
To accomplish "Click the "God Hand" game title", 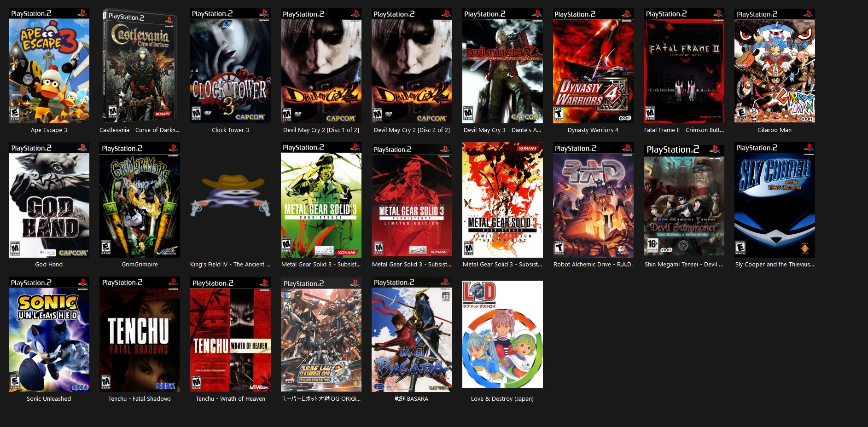I will (49, 265).
